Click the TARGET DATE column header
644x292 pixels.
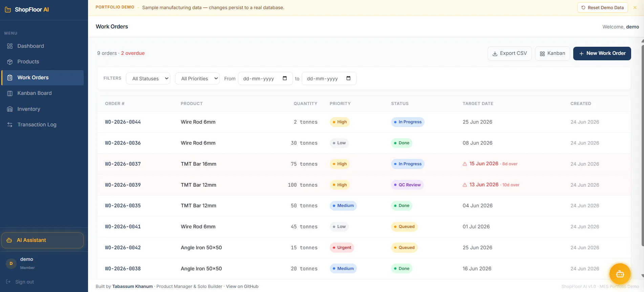(478, 104)
